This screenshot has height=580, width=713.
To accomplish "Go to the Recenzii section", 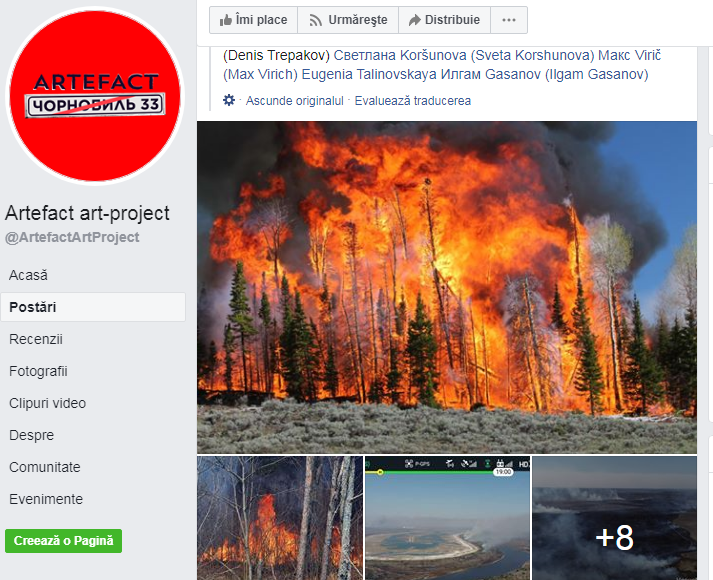I will coord(36,339).
